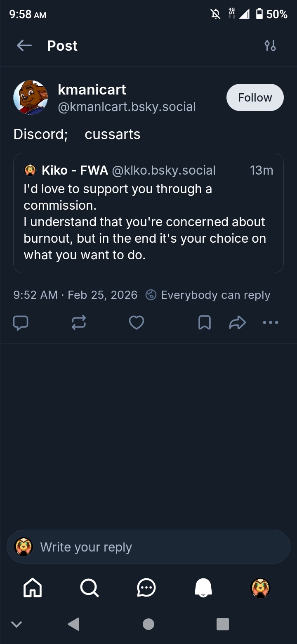The image size is (297, 644).
Task: Follow kmanicart
Action: tap(255, 98)
